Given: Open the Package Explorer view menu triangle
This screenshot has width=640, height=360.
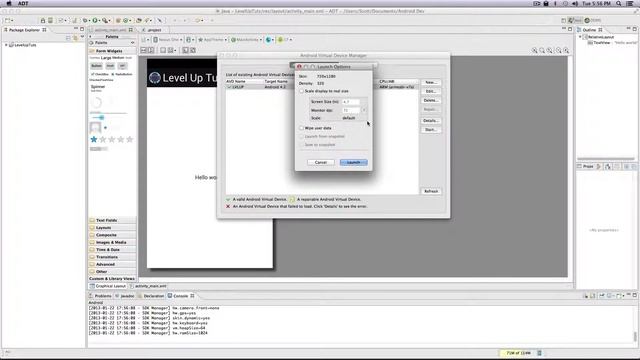Looking at the screenshot, I should (82, 38).
